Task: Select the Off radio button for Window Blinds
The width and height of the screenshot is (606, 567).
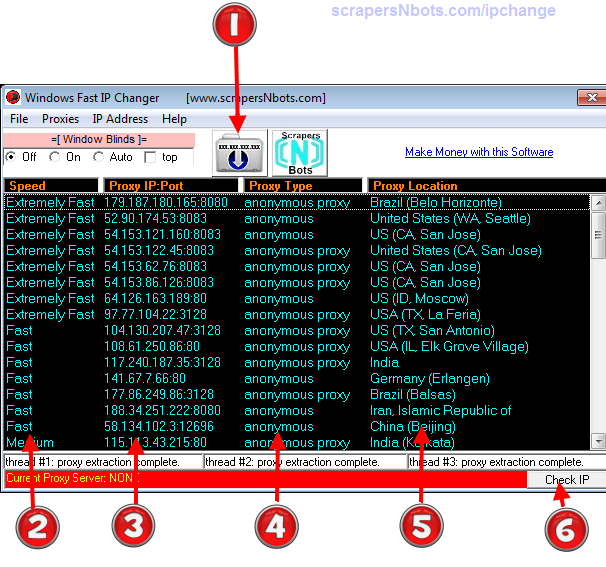Action: pos(11,157)
